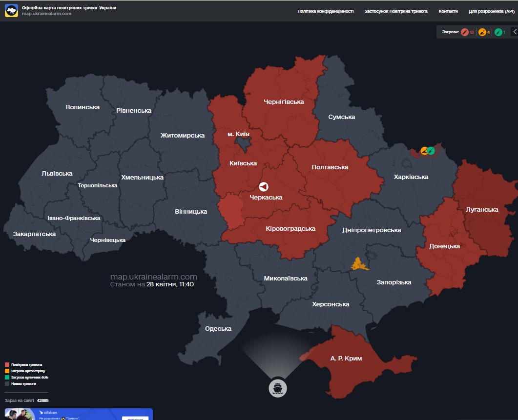Open Політика конфіденційності page
518x420 pixels.
325,11
